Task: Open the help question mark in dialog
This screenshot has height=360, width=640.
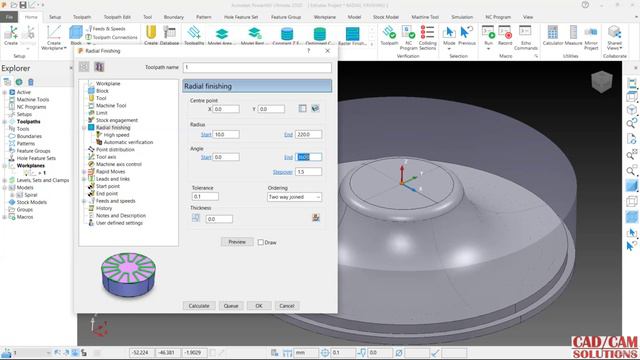Action: coord(309,51)
